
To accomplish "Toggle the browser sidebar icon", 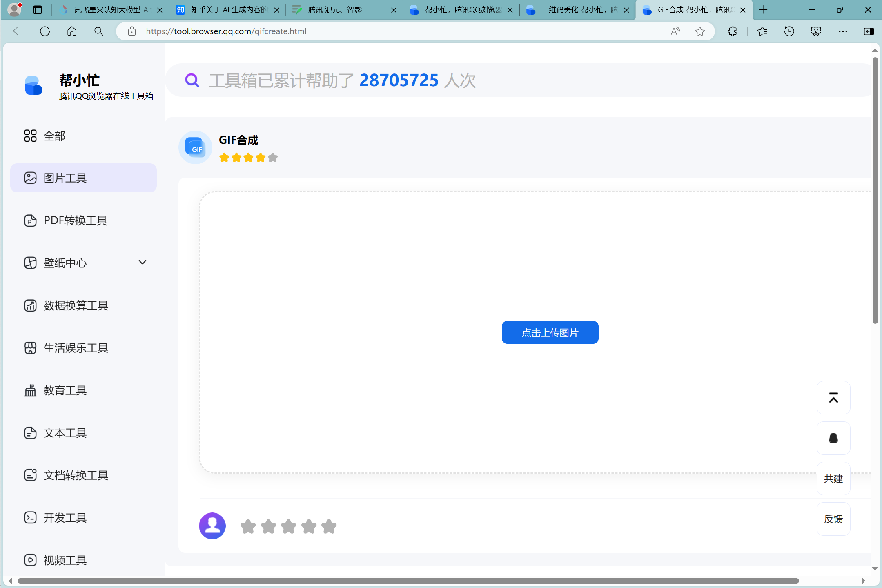I will 869,31.
